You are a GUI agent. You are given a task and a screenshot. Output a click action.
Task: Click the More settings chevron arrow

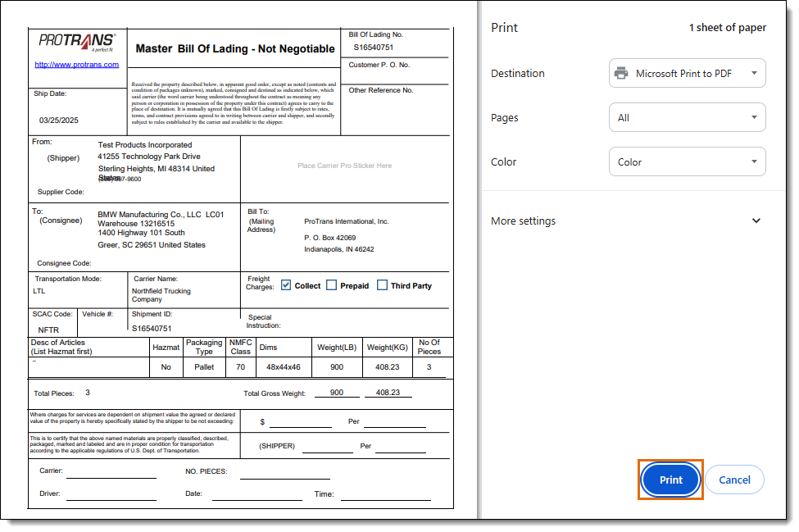(x=756, y=221)
